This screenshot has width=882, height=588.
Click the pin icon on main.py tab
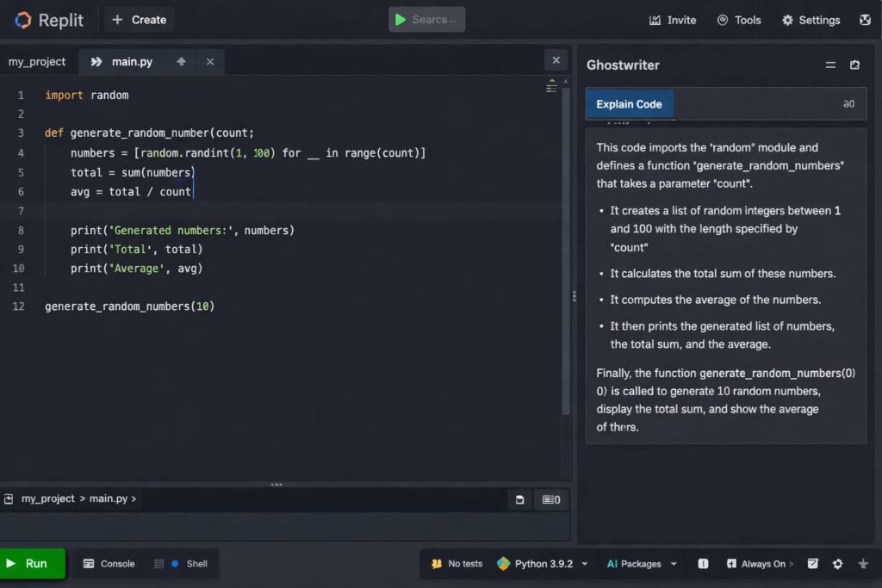181,62
